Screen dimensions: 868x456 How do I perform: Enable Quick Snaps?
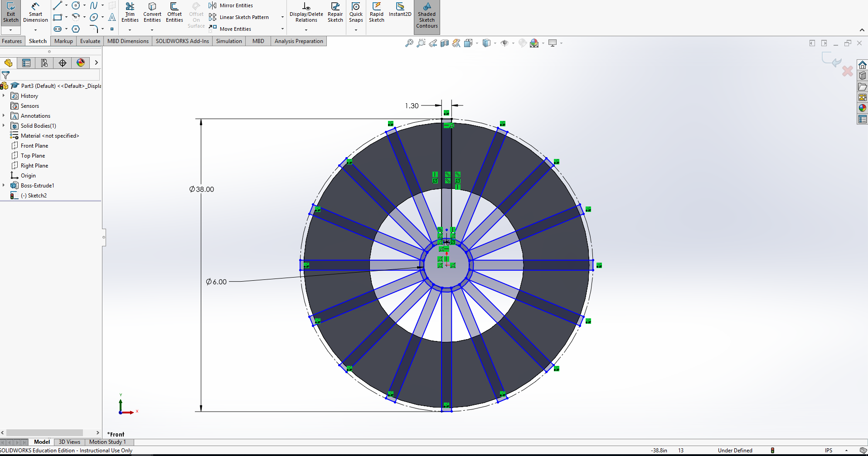tap(356, 14)
